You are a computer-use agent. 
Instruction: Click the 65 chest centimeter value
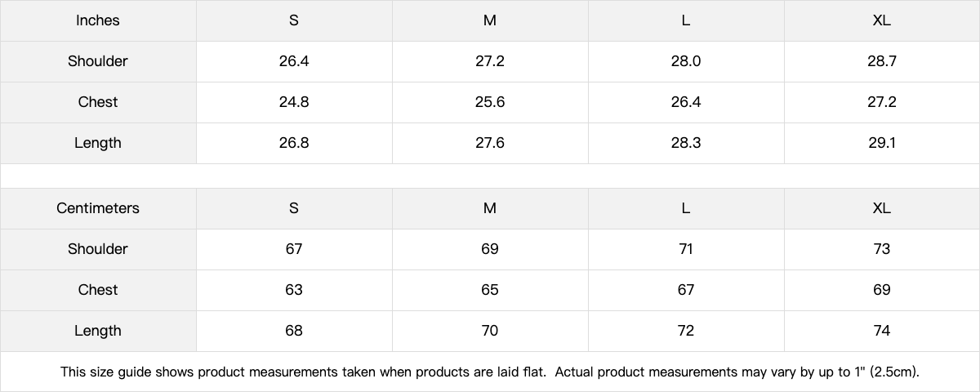point(490,290)
